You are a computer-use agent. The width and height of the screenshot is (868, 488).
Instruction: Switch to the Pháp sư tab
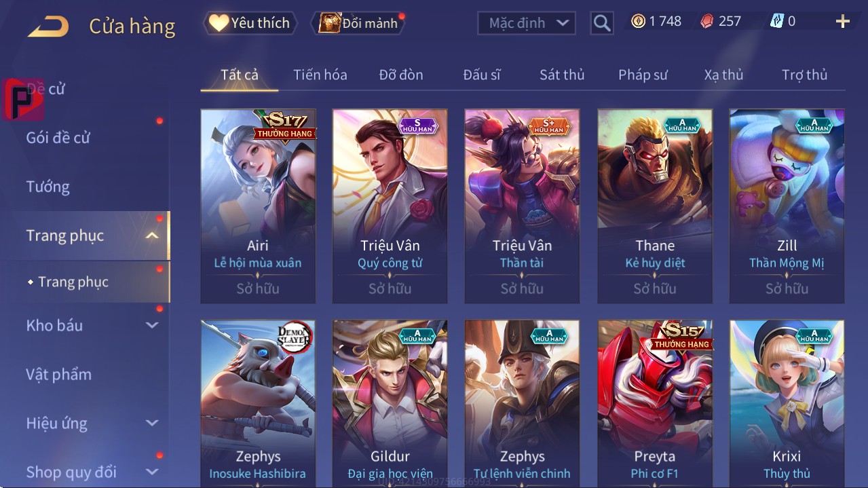(x=643, y=75)
